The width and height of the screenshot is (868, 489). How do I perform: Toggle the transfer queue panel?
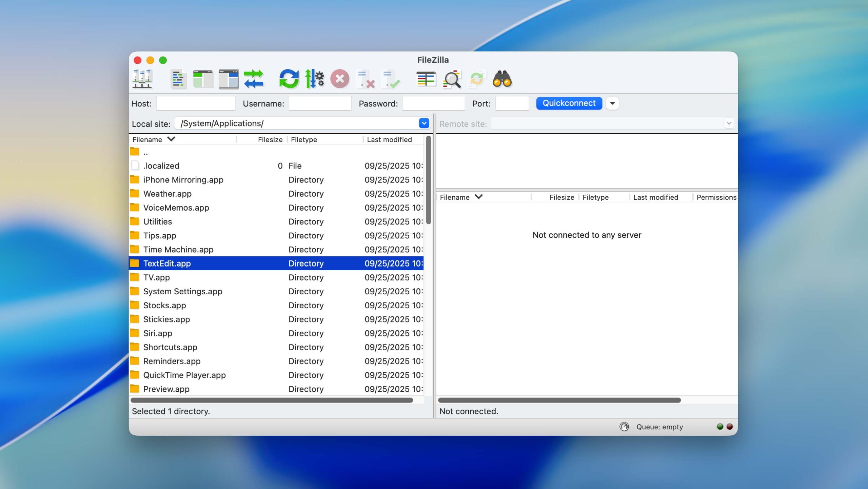coord(254,79)
